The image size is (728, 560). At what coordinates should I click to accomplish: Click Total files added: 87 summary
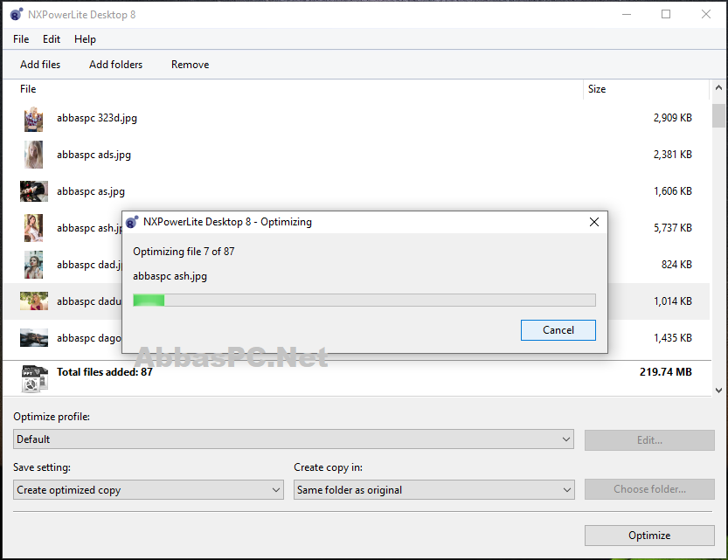(105, 372)
